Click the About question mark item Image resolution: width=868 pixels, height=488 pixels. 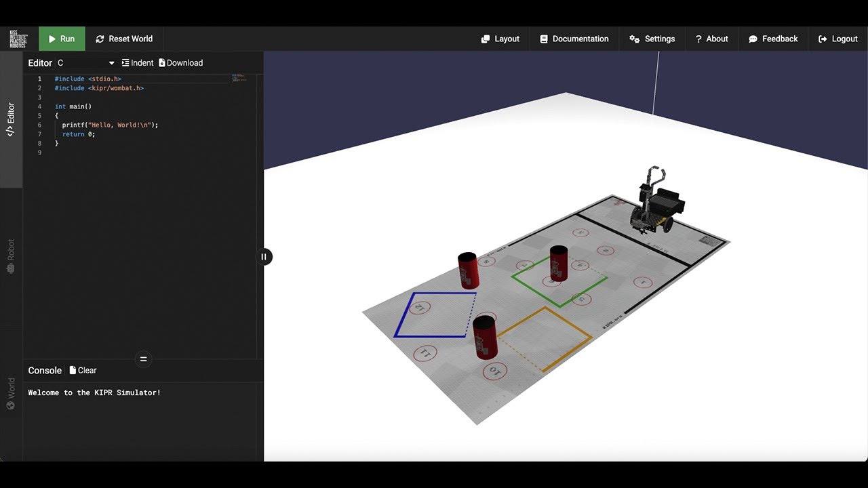coord(711,39)
